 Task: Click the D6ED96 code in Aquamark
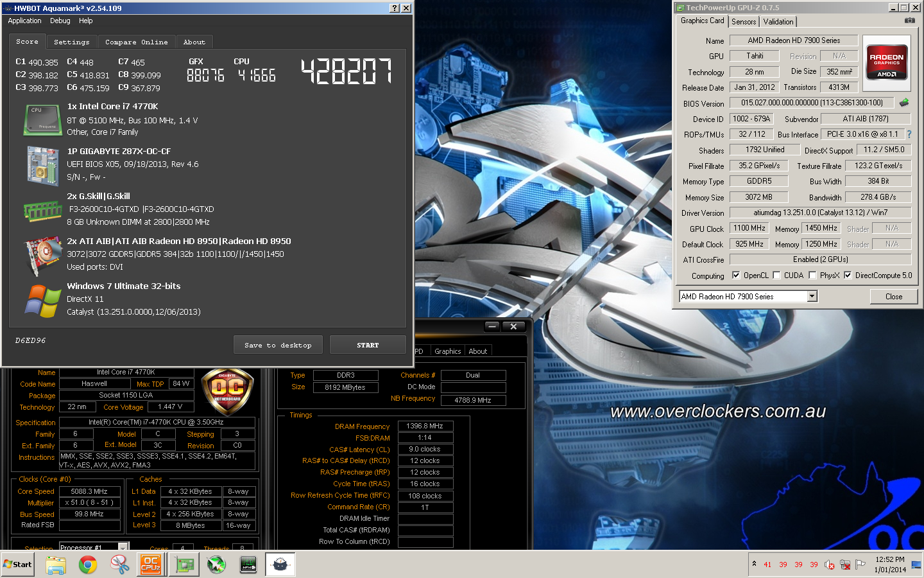[x=30, y=340]
